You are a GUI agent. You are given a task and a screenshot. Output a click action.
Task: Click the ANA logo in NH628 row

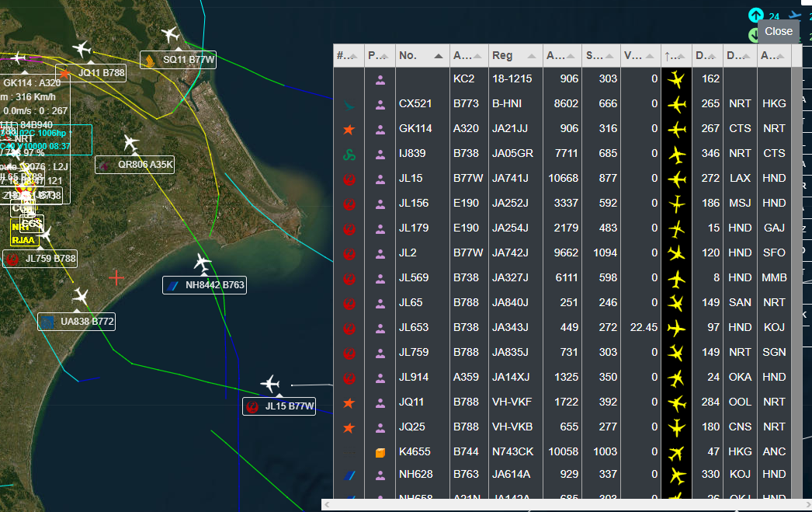pyautogui.click(x=349, y=475)
